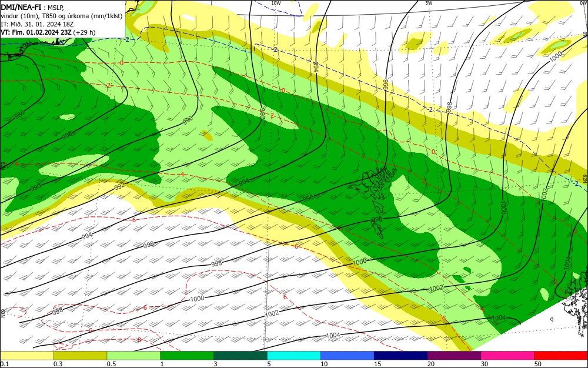588x368 pixels.
Task: Click the '986' isobar label
Action: point(19,114)
